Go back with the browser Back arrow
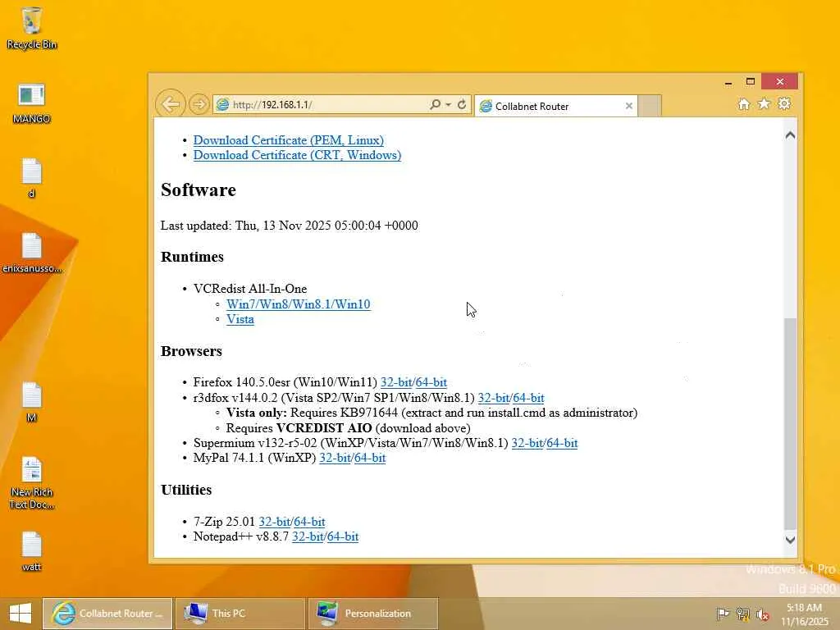 click(x=171, y=104)
